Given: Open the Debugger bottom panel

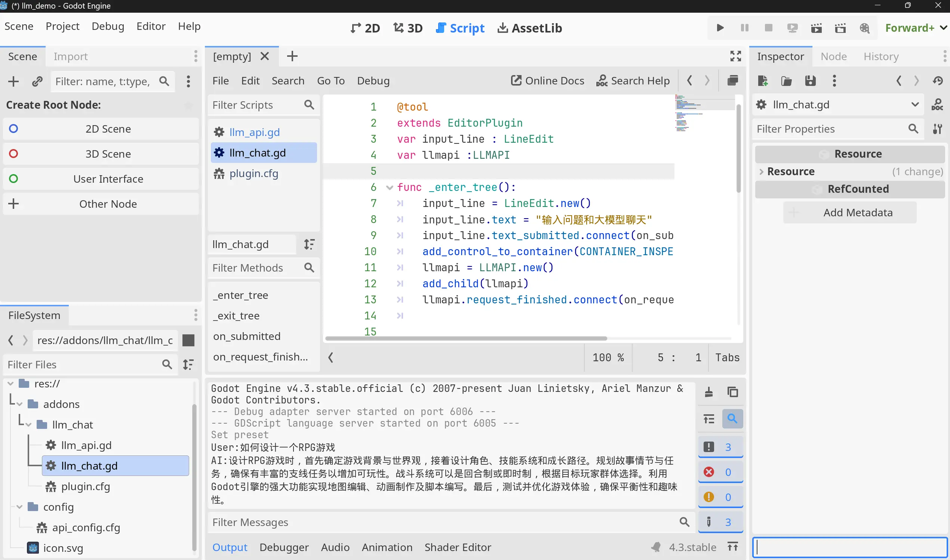Looking at the screenshot, I should click(284, 547).
